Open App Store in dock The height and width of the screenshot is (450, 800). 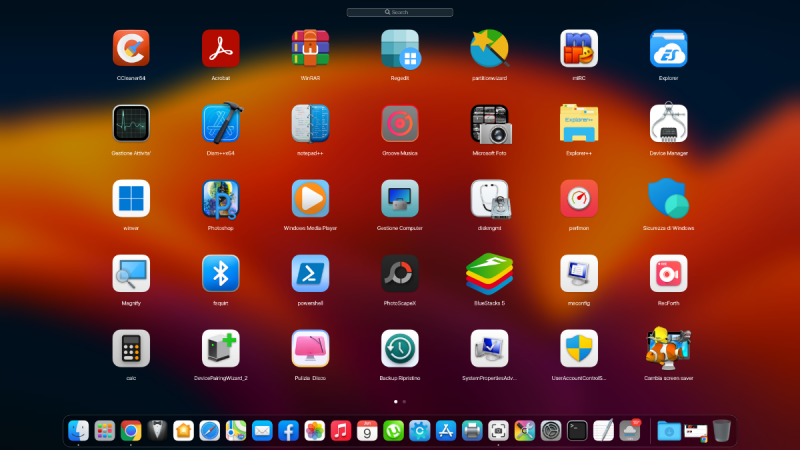pos(446,431)
